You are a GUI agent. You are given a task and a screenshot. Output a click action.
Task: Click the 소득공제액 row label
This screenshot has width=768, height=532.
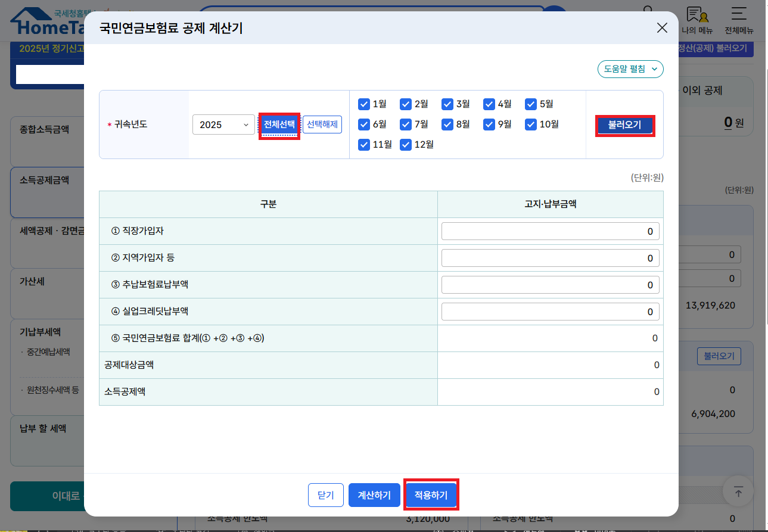click(x=125, y=391)
